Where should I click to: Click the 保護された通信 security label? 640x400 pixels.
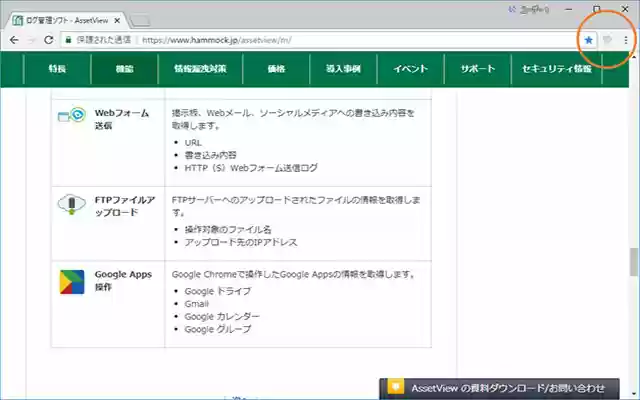coord(104,40)
